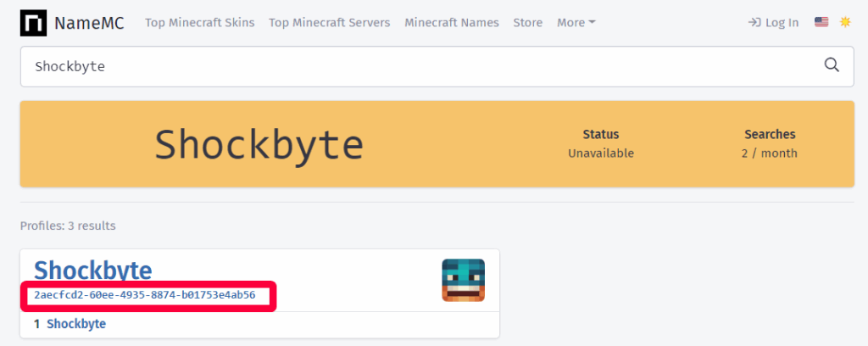
Task: Open Top Minecraft Skins page
Action: tap(200, 23)
